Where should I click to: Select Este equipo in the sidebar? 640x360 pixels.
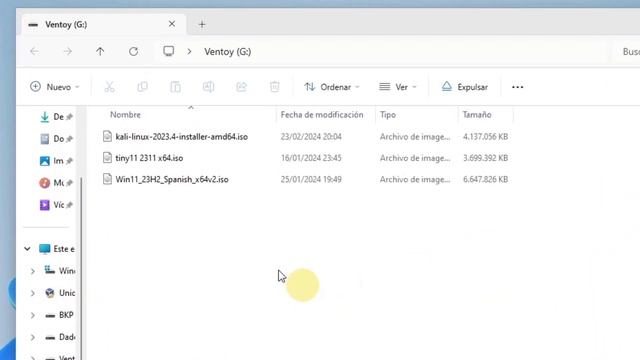tap(57, 249)
